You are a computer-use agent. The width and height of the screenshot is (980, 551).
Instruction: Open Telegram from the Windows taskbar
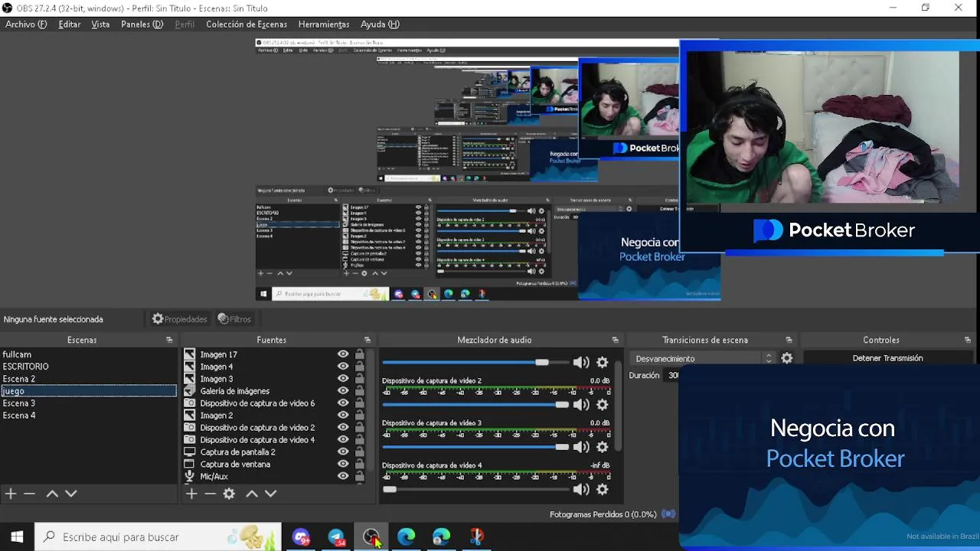coord(336,537)
